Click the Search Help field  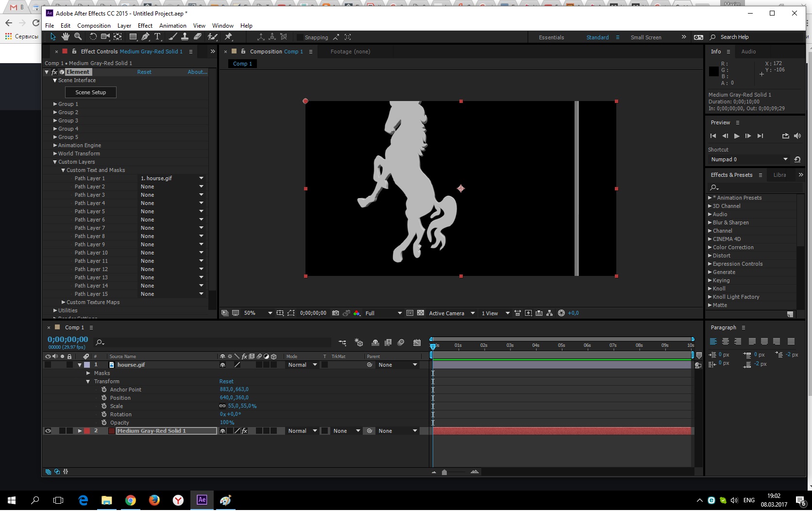756,37
